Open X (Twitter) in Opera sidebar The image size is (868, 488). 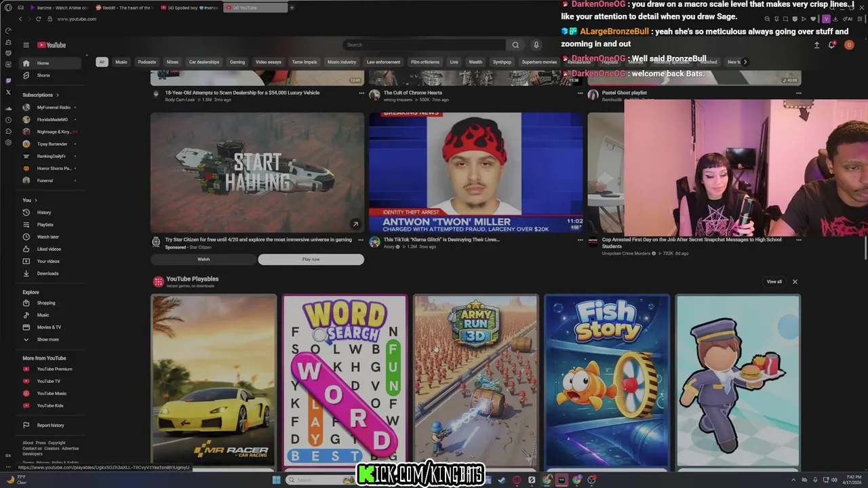8,92
